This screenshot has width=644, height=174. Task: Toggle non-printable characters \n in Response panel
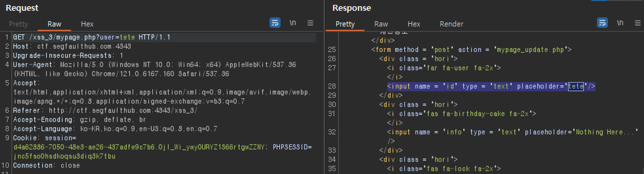click(x=620, y=23)
